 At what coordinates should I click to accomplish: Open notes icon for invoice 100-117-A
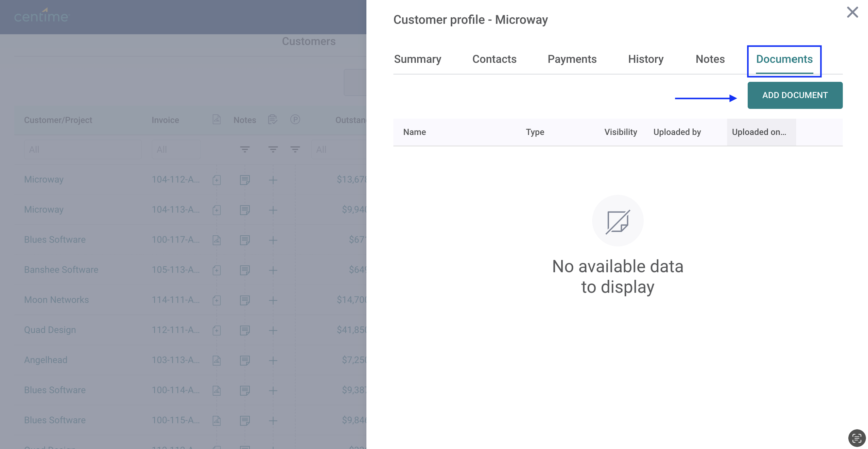pyautogui.click(x=244, y=240)
